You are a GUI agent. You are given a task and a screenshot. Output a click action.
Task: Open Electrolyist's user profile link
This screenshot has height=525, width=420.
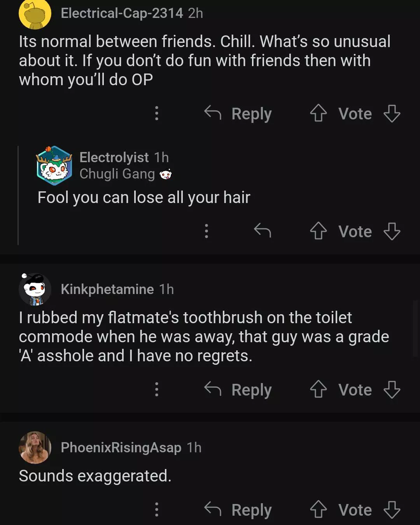tap(114, 157)
